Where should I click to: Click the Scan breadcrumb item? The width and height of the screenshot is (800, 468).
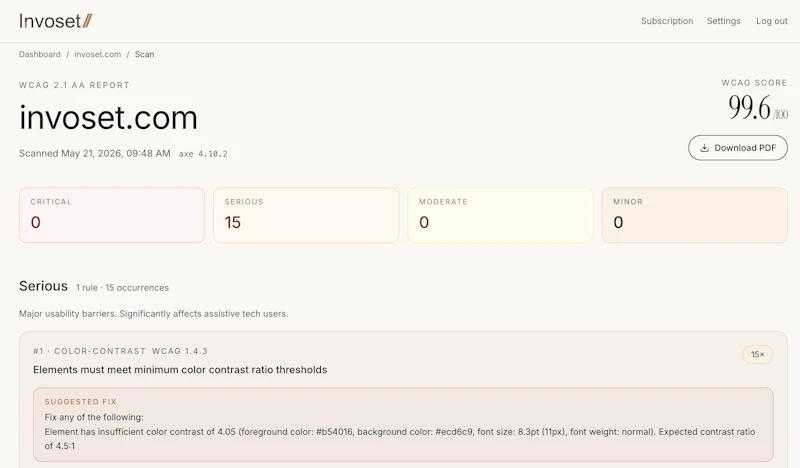pyautogui.click(x=144, y=54)
